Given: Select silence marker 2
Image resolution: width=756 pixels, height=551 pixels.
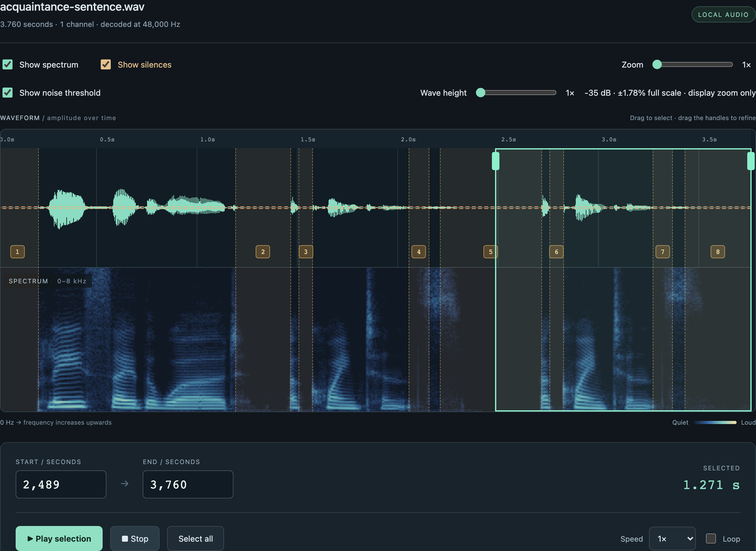Looking at the screenshot, I should pos(263,252).
